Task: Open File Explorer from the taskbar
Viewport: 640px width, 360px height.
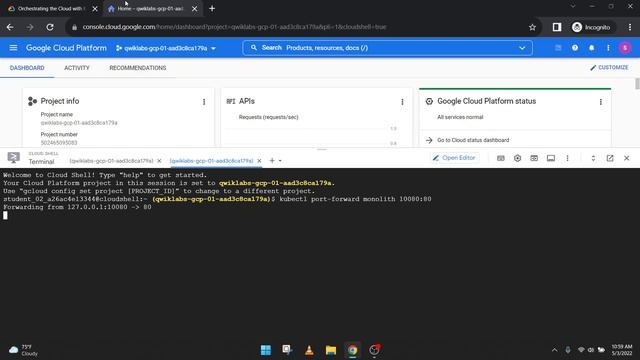Action: (331, 350)
